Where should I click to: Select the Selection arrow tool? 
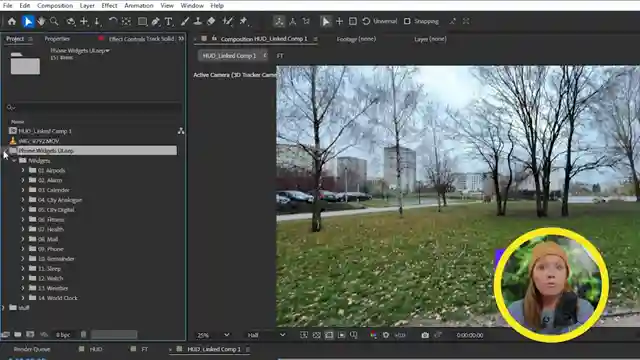click(x=28, y=21)
